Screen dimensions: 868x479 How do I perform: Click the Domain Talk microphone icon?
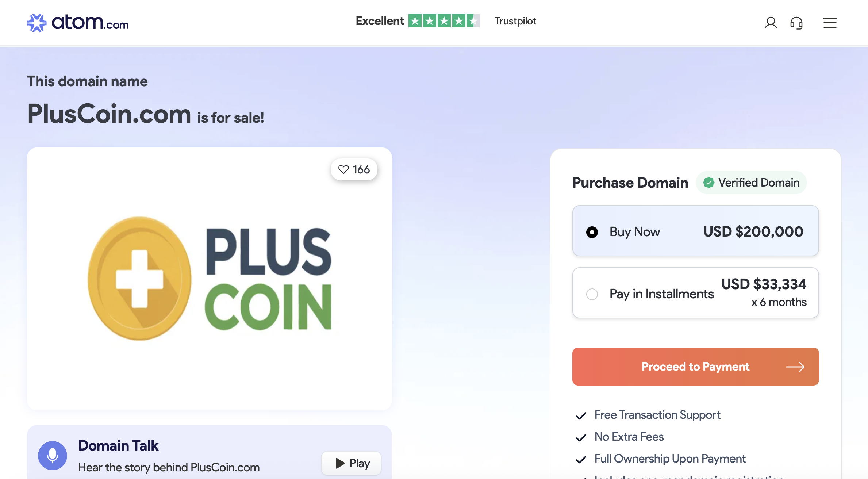(x=53, y=455)
